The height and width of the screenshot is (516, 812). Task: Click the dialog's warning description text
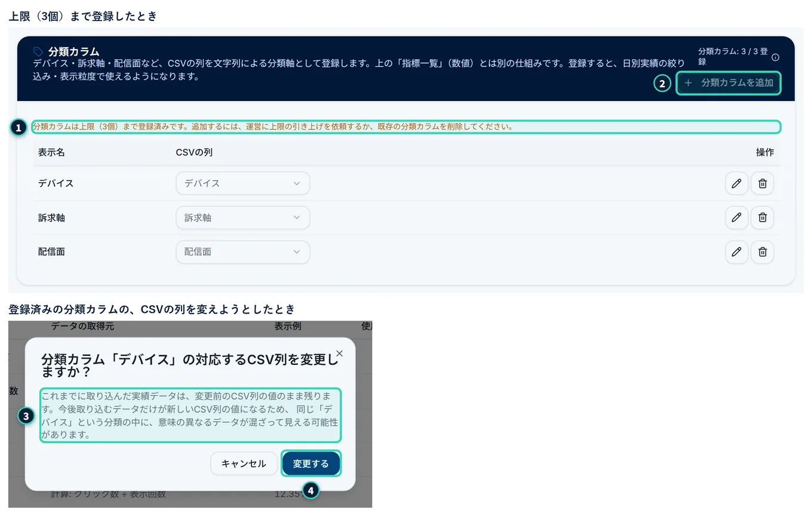pyautogui.click(x=190, y=415)
